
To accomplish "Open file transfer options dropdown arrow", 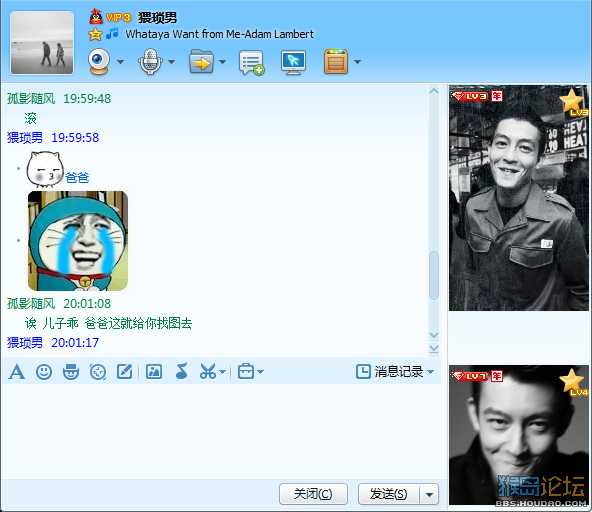I will click(222, 62).
